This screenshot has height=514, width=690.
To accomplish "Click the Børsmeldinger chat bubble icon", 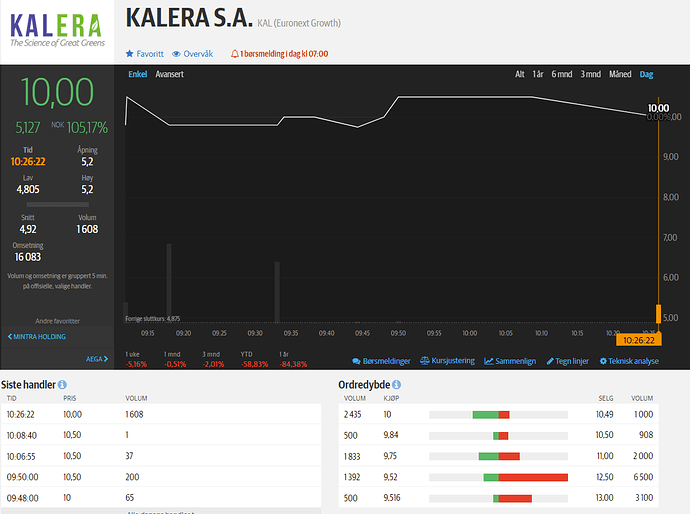I will click(356, 361).
